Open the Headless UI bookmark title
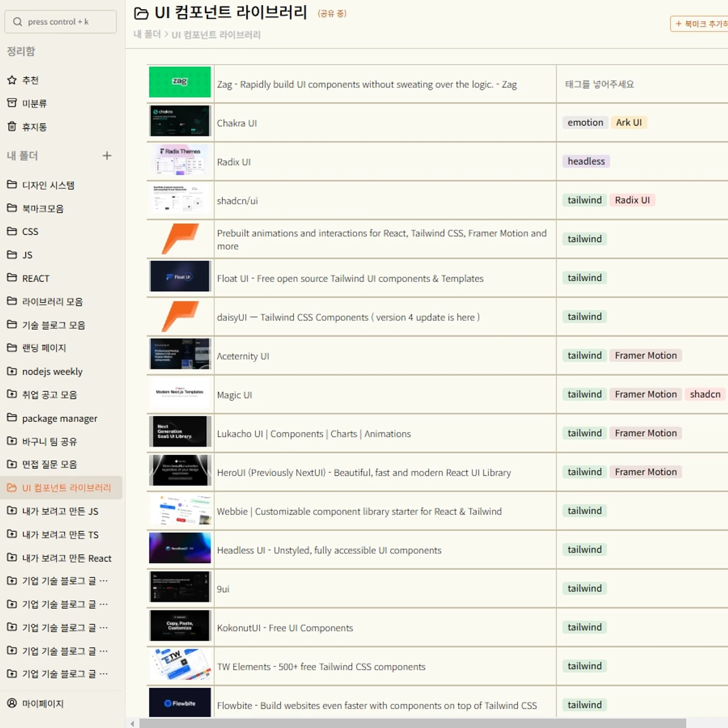Screen dimensions: 728x728 coord(329,550)
